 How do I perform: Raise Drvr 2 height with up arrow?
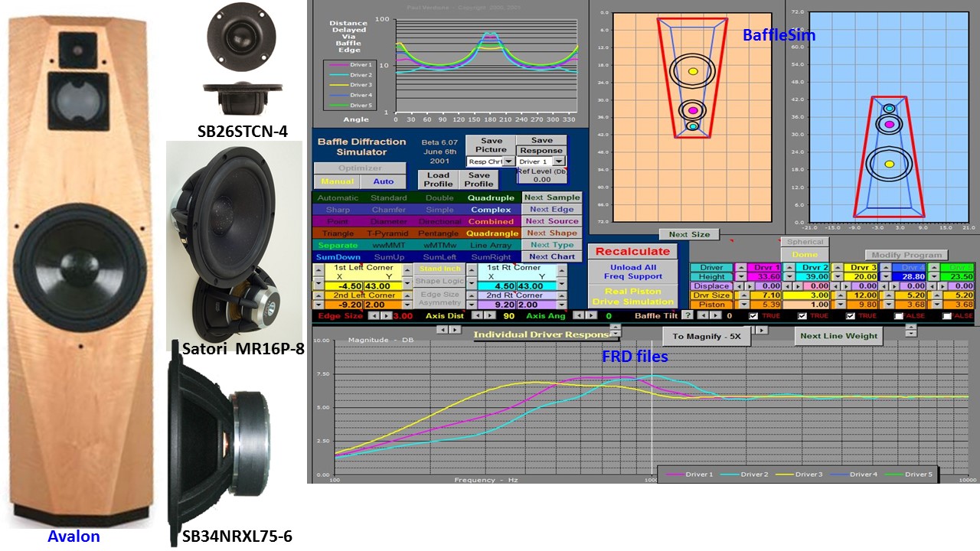[789, 267]
